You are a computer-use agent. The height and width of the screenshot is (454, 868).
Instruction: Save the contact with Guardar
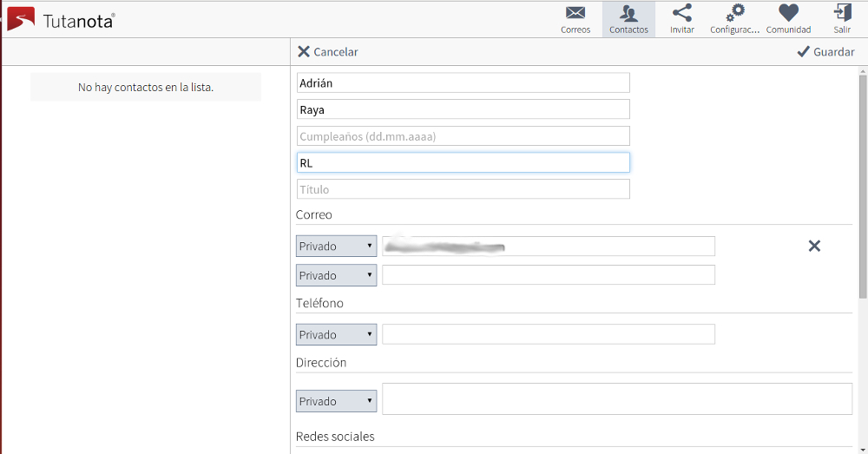pos(825,52)
